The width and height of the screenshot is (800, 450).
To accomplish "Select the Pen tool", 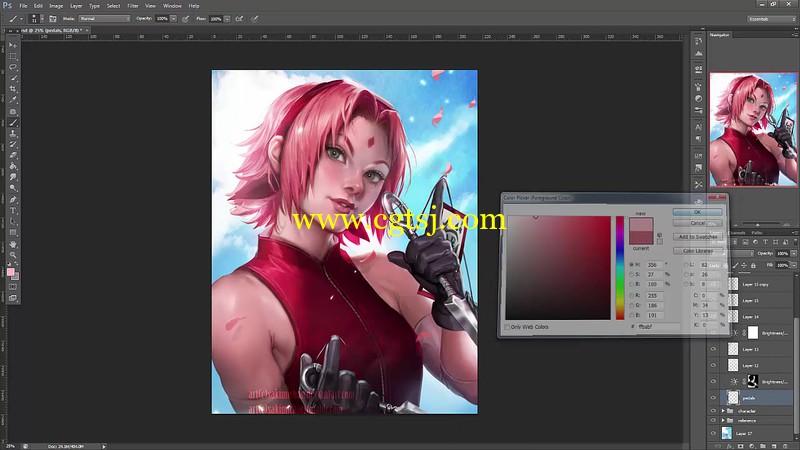I will click(13, 199).
